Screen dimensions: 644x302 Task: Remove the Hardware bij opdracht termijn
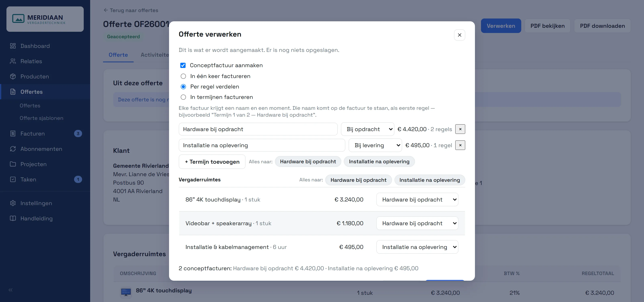coord(460,129)
